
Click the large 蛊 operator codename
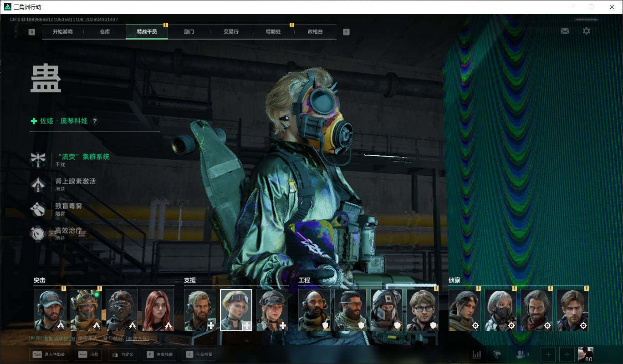click(x=46, y=78)
